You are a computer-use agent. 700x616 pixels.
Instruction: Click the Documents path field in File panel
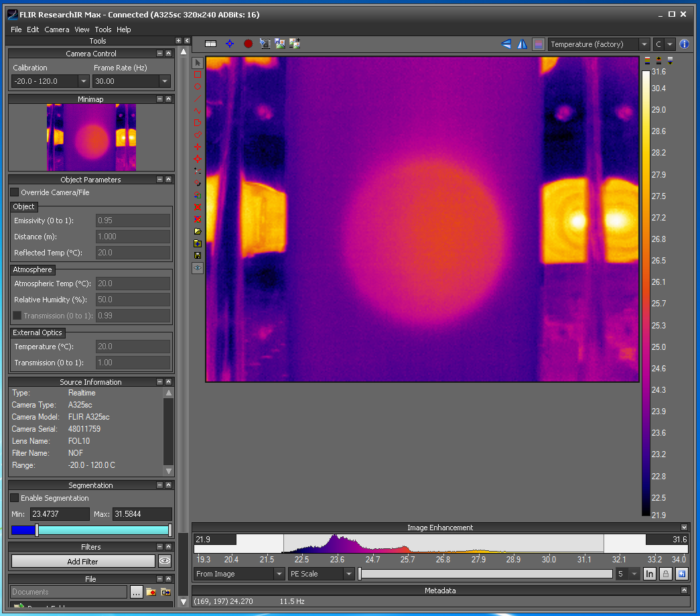69,592
